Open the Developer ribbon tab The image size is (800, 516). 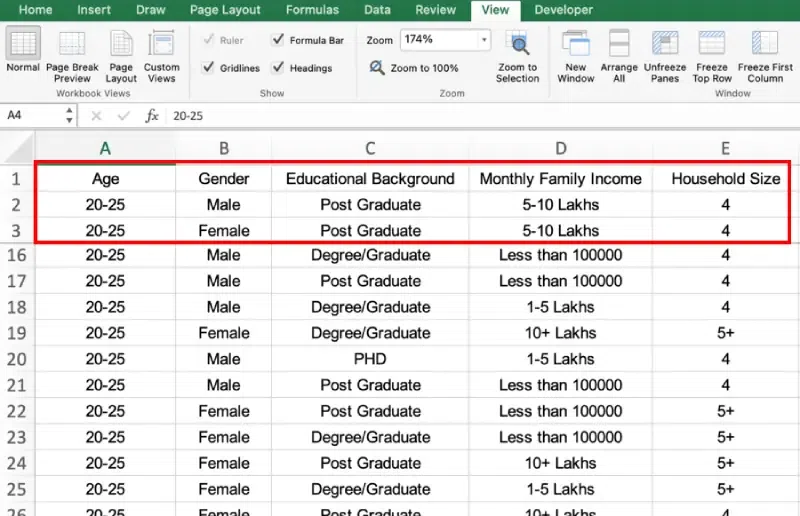tap(565, 10)
